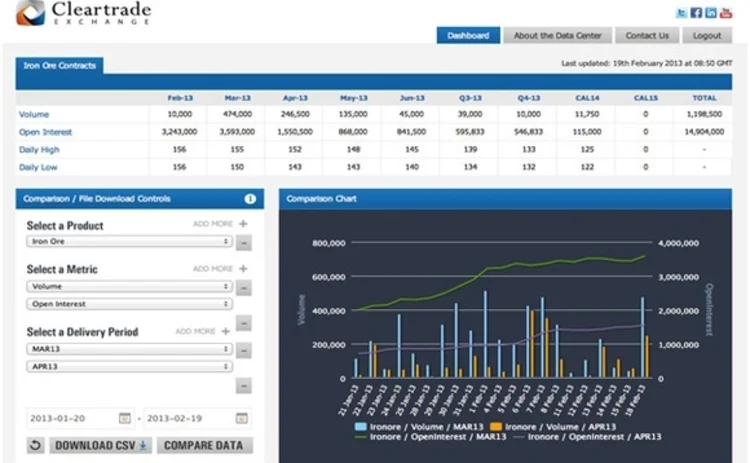Click the Q3-13 column header
Image resolution: width=750 pixels, height=463 pixels.
[x=470, y=98]
